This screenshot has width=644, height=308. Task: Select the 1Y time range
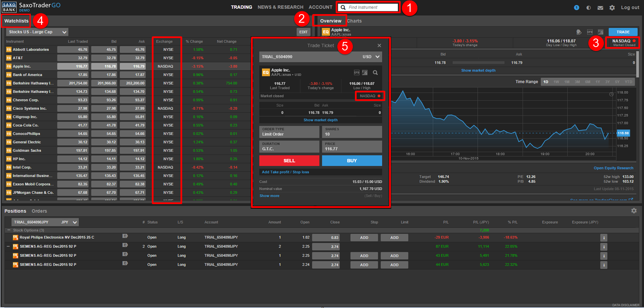click(598, 82)
